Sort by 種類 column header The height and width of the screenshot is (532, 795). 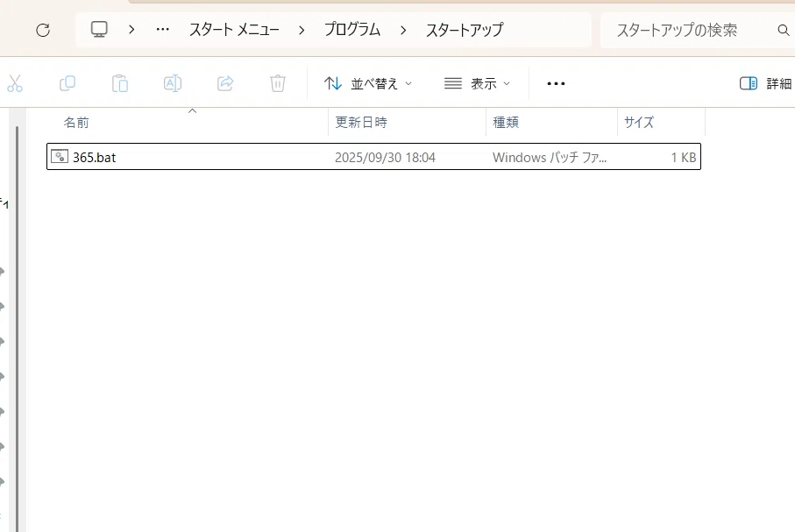pos(506,122)
